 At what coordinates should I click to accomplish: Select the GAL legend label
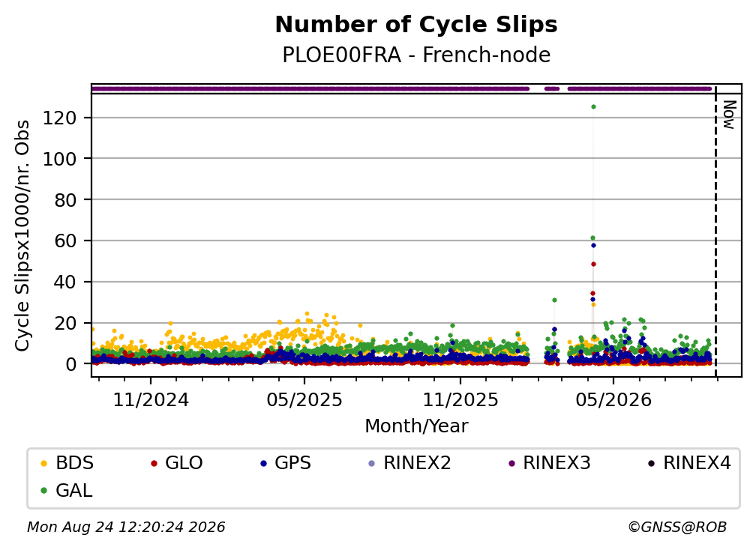pos(73,491)
